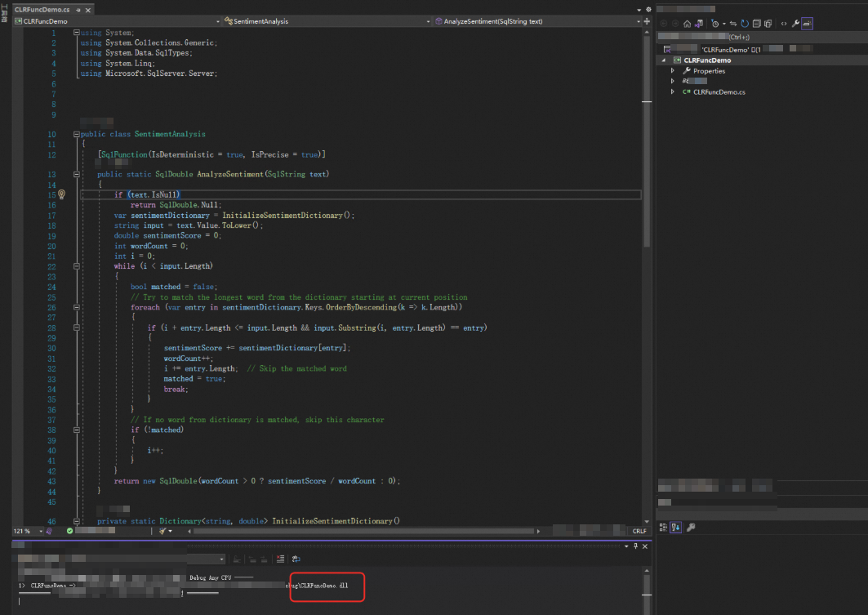The height and width of the screenshot is (615, 868).
Task: Click green no-issues checkmark in editor status
Action: (69, 531)
